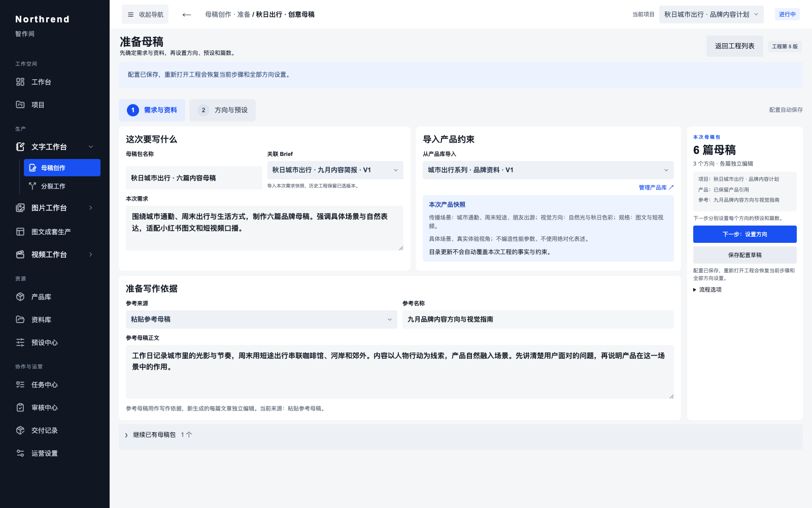Click the 图文成套生产 layout icon
The height and width of the screenshot is (508, 812).
tap(20, 232)
